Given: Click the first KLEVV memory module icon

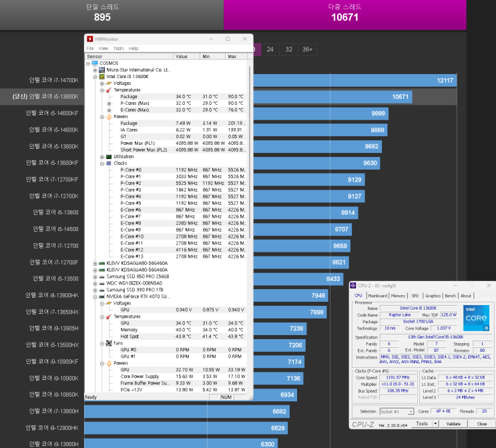Looking at the screenshot, I should coord(101,263).
